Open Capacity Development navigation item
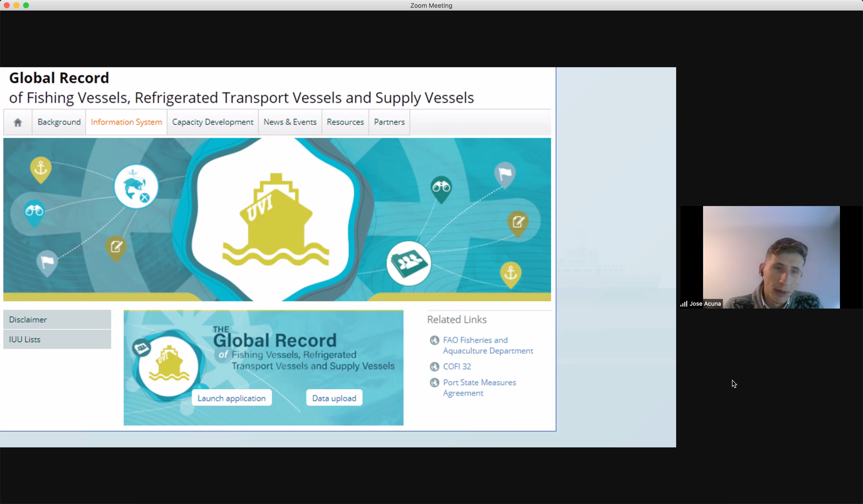 pyautogui.click(x=212, y=122)
